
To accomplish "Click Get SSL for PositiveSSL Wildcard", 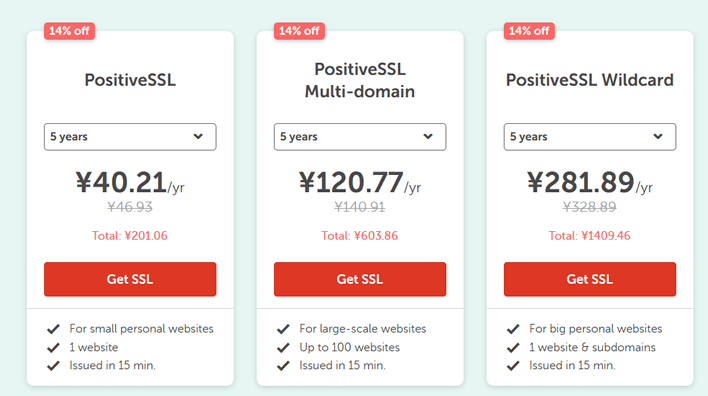I will tap(590, 279).
